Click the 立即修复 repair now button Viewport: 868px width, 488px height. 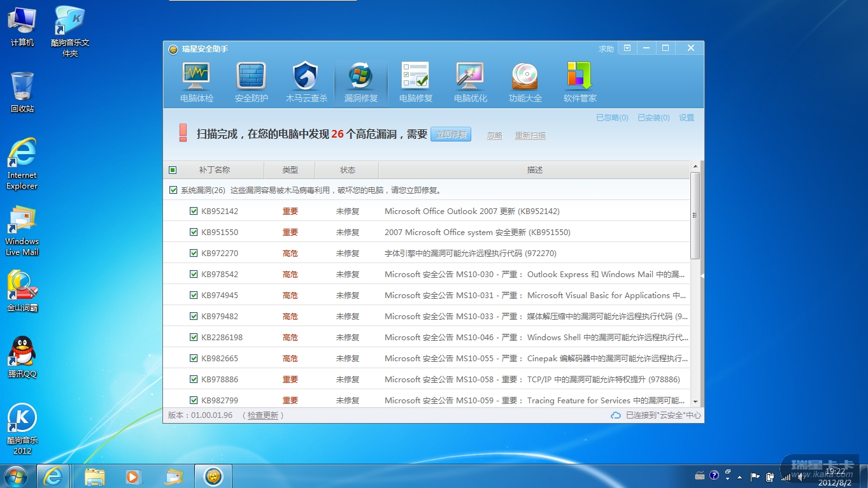tap(451, 134)
